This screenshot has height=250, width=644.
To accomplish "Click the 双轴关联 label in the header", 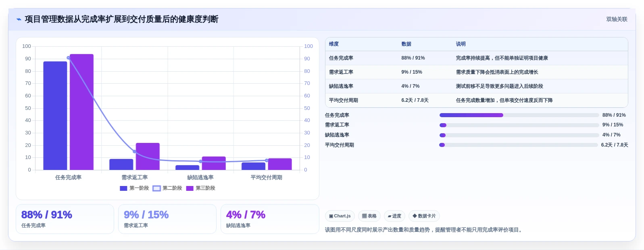I will pos(617,19).
